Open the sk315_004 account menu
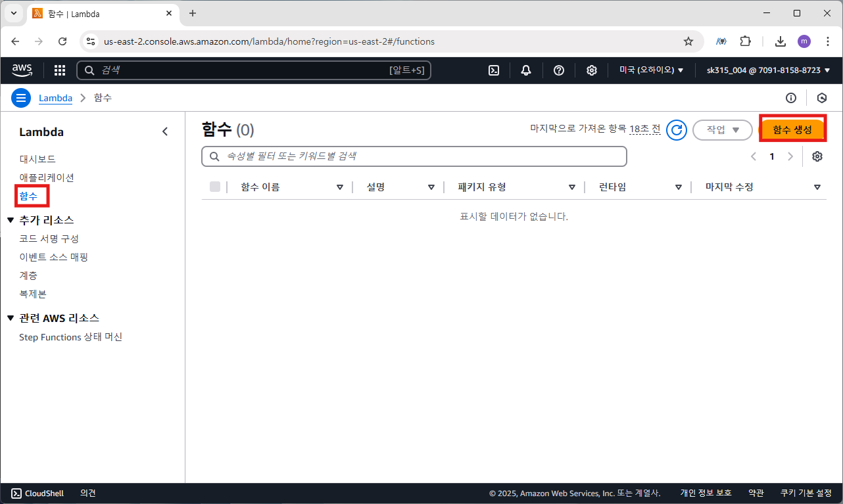The image size is (843, 504). 768,70
